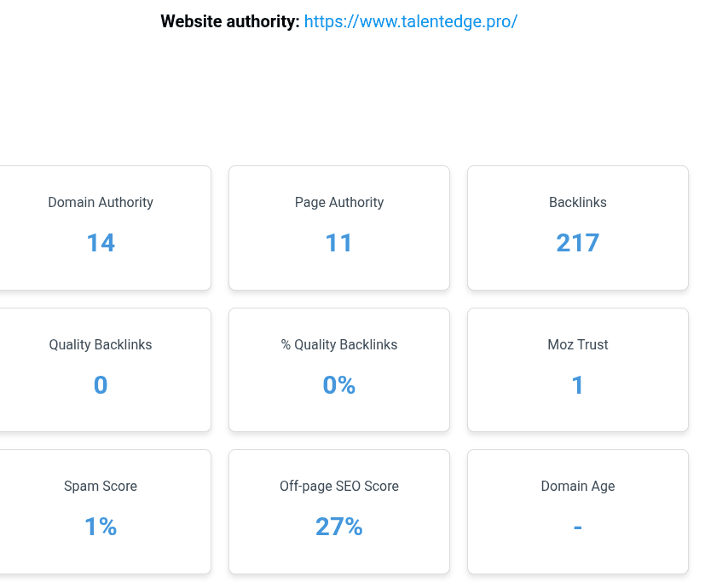Select the Domain Authority value 14

tap(101, 243)
